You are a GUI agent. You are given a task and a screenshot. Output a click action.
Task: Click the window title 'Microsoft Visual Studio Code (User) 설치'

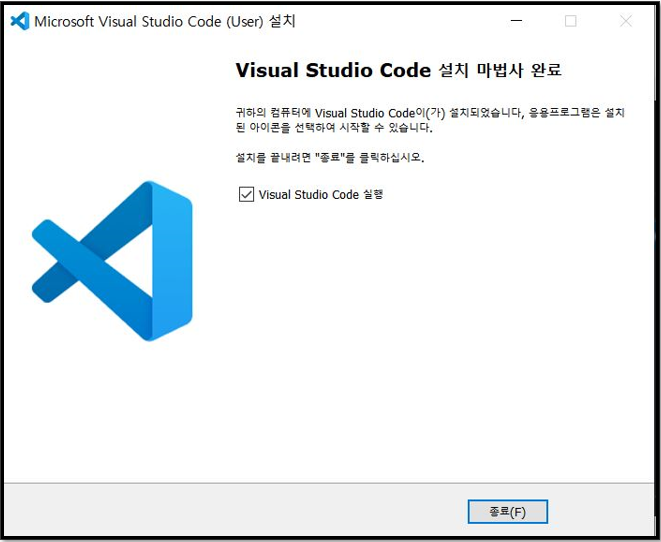click(x=165, y=21)
